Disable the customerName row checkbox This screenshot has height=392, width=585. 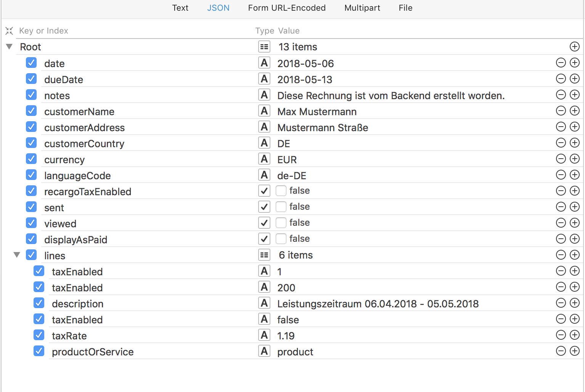click(x=31, y=111)
